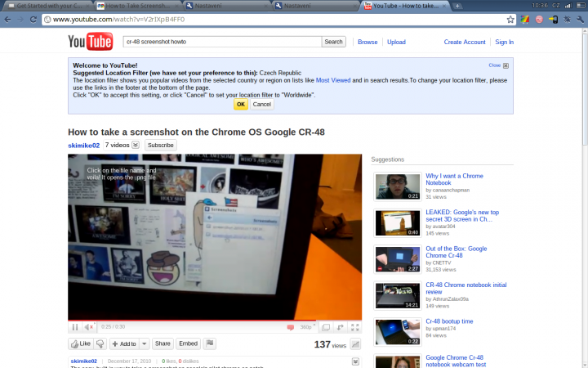Open 'Out of the Box: Google Chrome Cr-48' thumbnail

tap(398, 259)
